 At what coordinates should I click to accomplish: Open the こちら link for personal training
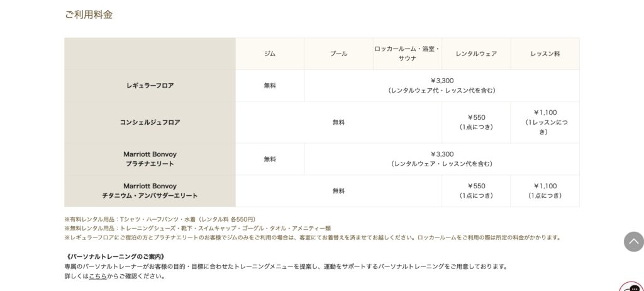pos(97,276)
